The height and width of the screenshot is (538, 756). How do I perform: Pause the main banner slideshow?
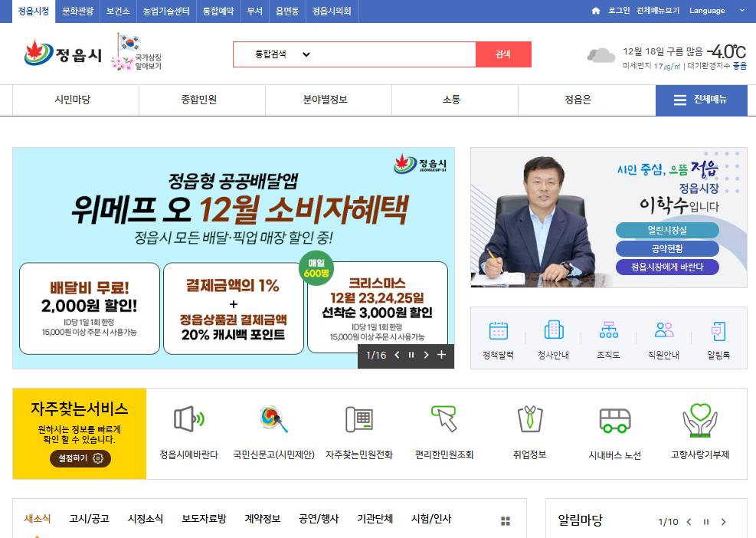pos(411,355)
